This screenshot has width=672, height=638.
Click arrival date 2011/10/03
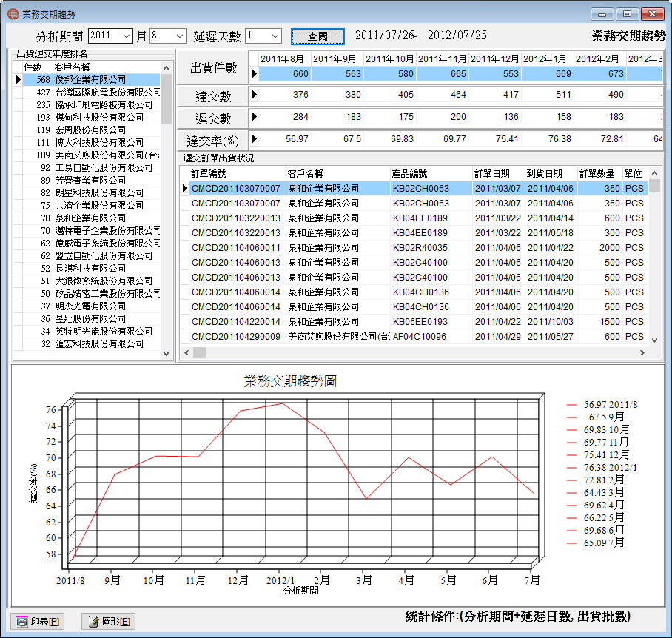click(x=551, y=322)
